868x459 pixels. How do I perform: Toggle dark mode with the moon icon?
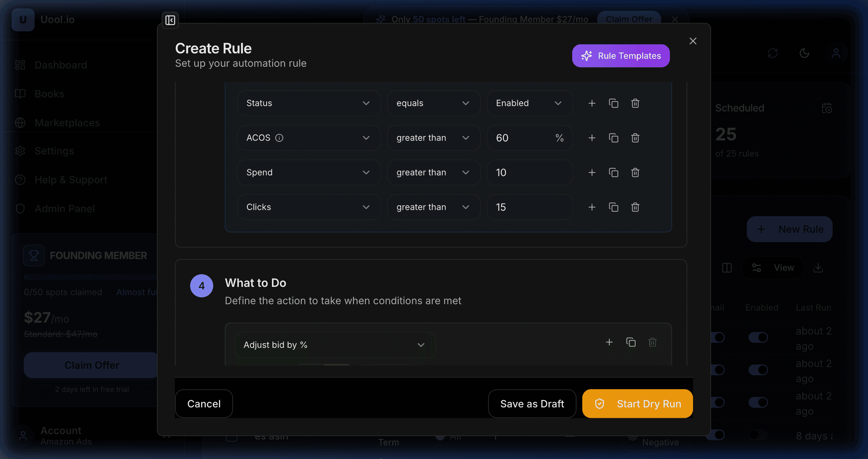(804, 53)
